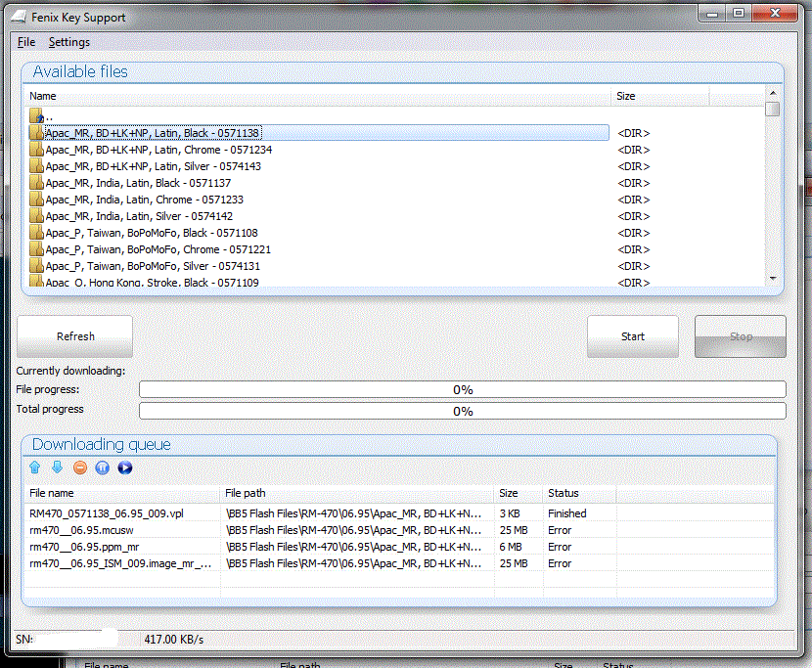This screenshot has height=668, width=812.
Task: Click the 'Finished' status of the .vpl file
Action: [567, 513]
